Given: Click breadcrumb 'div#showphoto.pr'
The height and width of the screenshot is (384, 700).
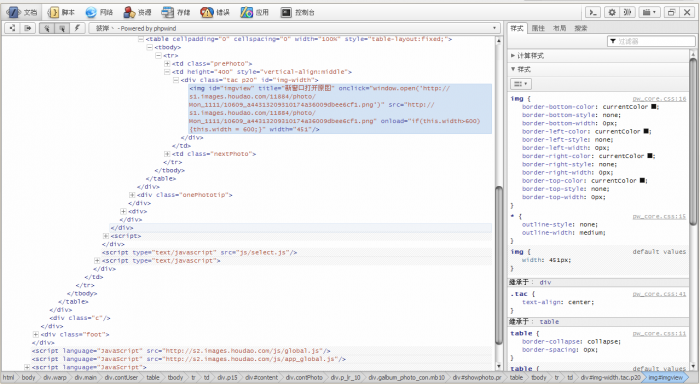Looking at the screenshot, I should pyautogui.click(x=477, y=378).
